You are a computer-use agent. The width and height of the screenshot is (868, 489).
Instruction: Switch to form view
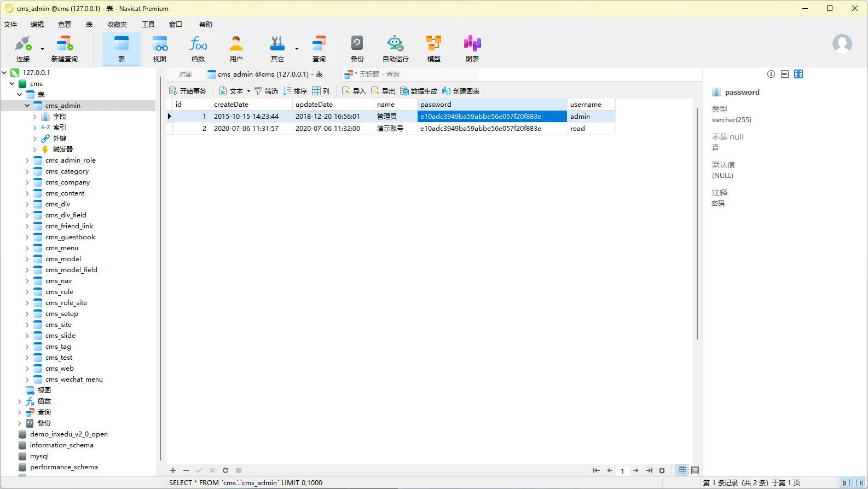(x=695, y=470)
